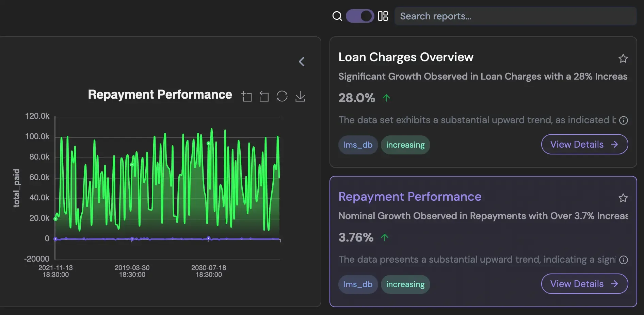The width and height of the screenshot is (644, 315).
Task: Click the green upward trend arrow beside 28.0%
Action: point(386,98)
